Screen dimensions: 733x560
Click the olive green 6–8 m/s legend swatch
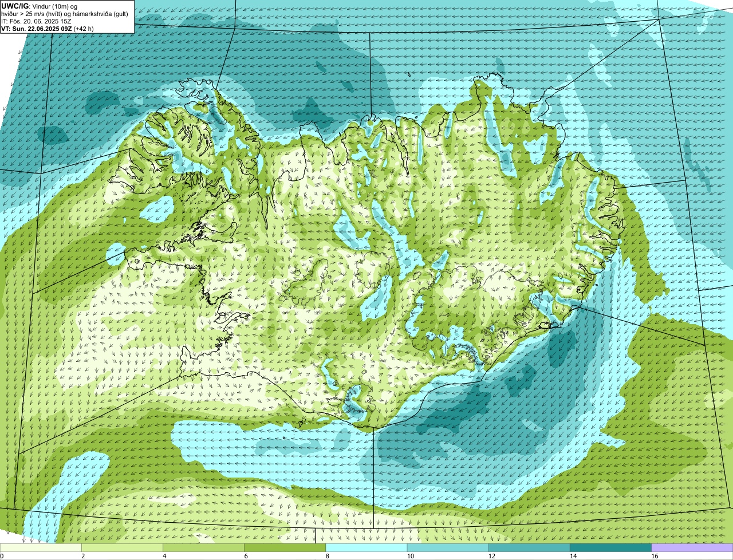coord(285,547)
